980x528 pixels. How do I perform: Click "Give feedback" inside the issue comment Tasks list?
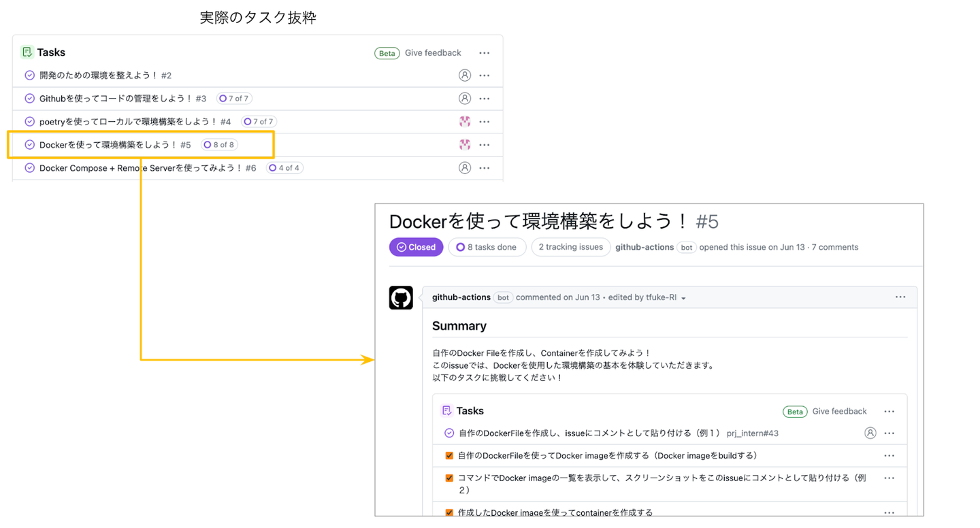pos(840,412)
